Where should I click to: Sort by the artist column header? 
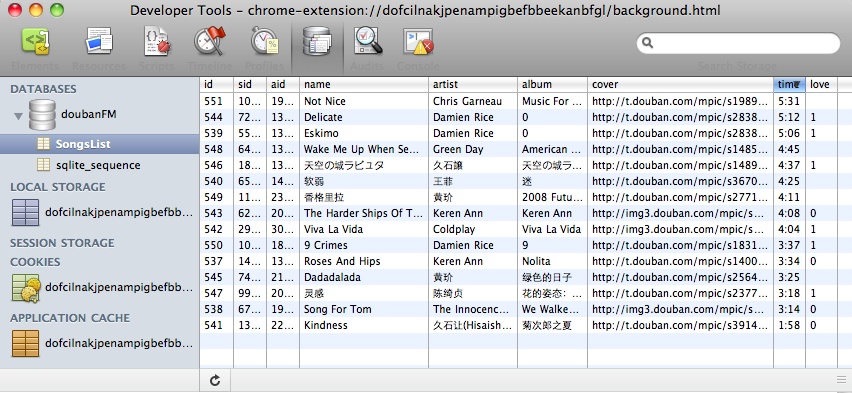tap(473, 84)
